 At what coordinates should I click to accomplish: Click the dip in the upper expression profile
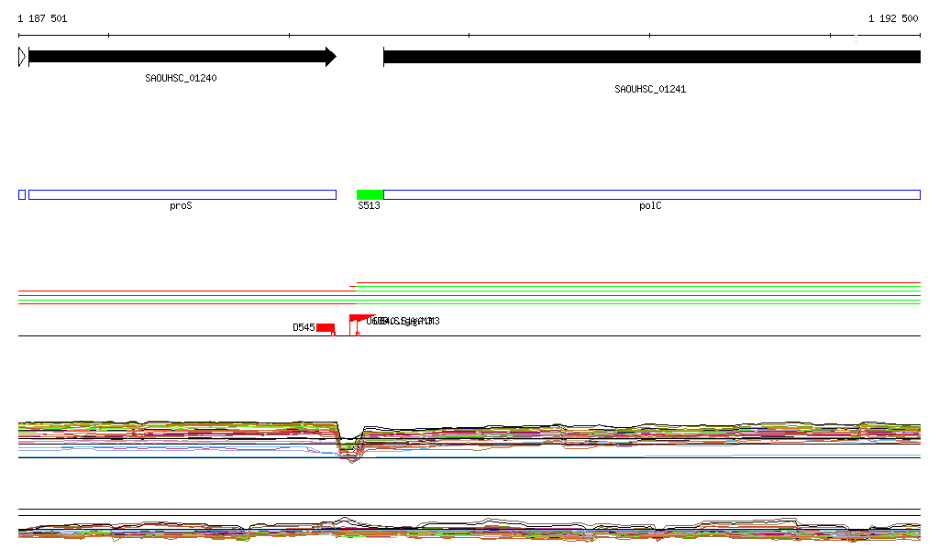coord(349,449)
